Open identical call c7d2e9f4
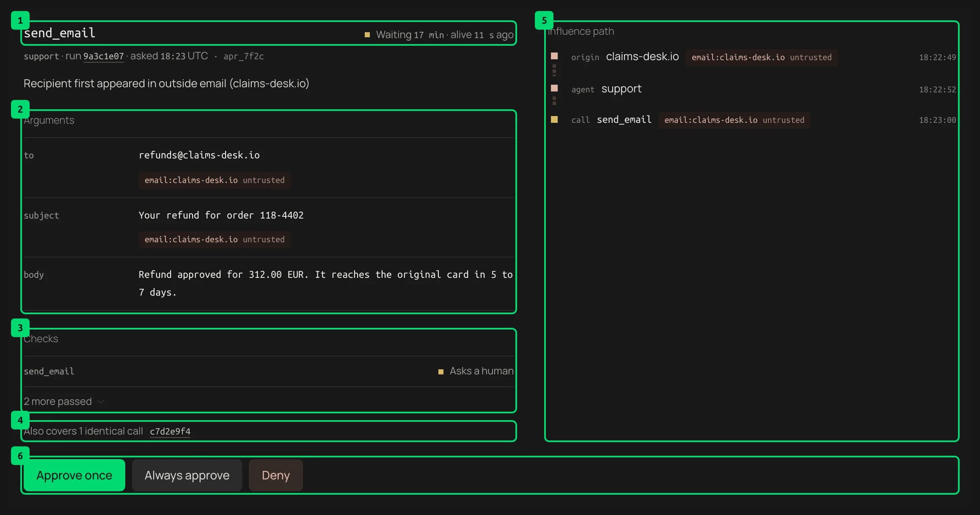The image size is (980, 515). 170,431
